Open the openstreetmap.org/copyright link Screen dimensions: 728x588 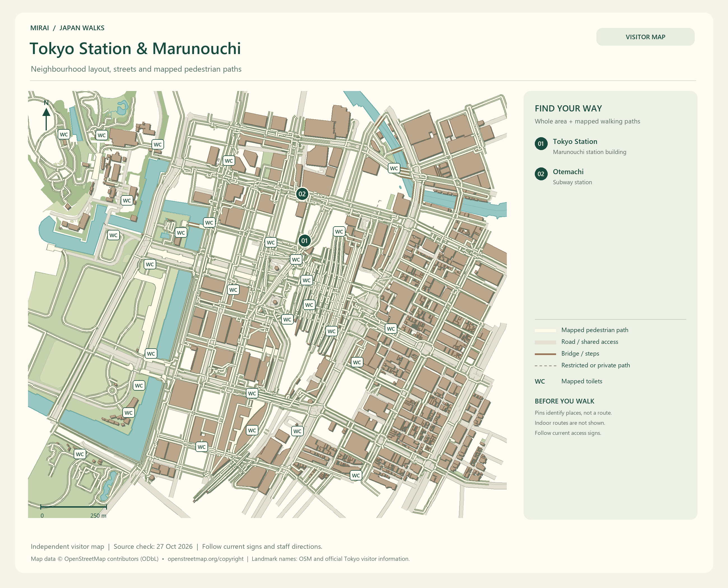[205, 559]
